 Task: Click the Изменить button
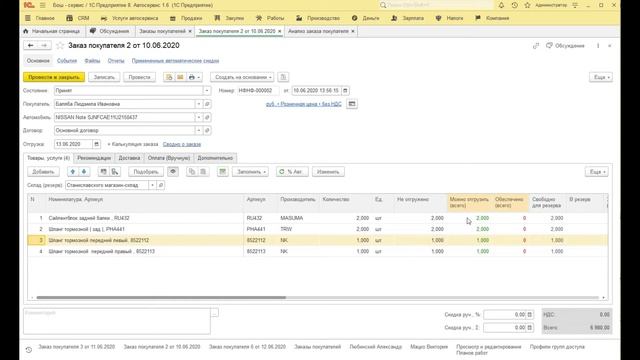click(x=328, y=172)
